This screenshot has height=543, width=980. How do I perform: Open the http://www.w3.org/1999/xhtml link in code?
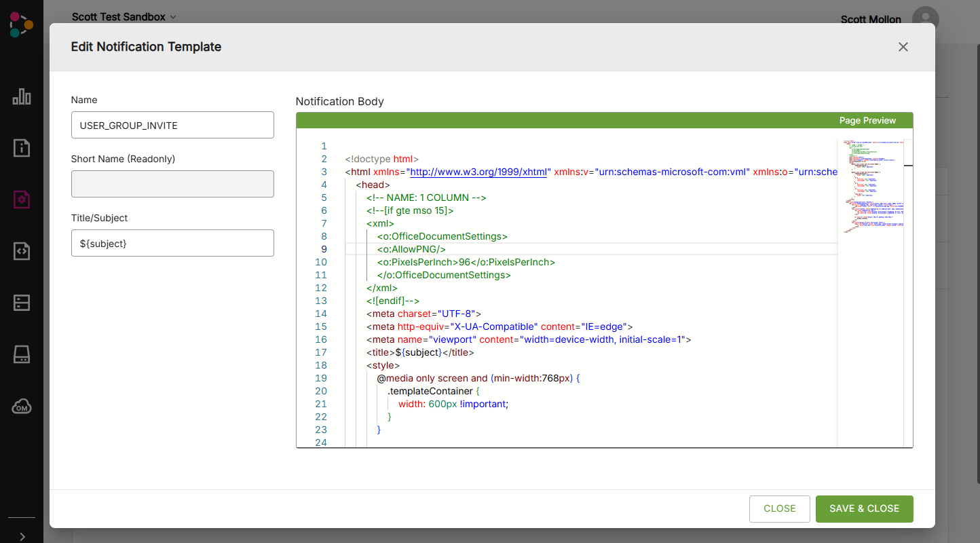[478, 172]
